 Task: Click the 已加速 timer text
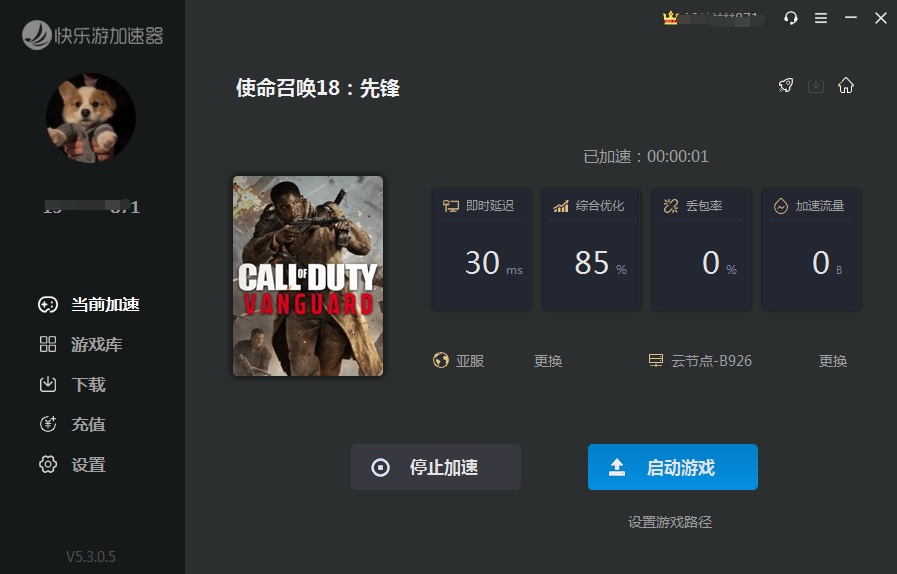coord(646,156)
